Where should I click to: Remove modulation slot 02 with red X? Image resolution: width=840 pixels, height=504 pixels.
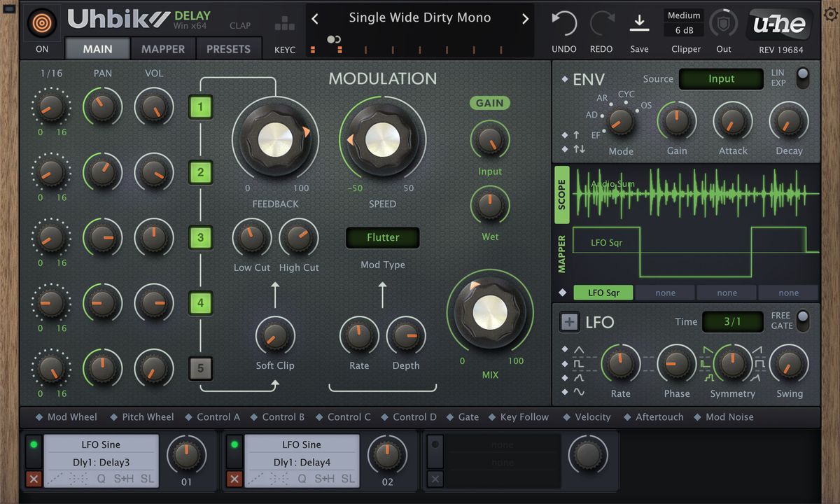click(x=234, y=479)
